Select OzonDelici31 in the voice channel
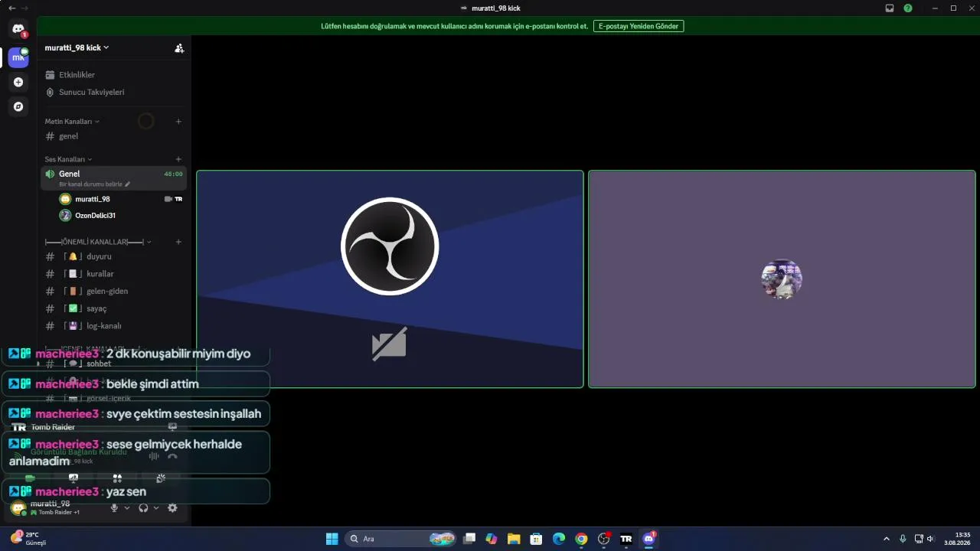This screenshot has width=980, height=551. coord(121,216)
